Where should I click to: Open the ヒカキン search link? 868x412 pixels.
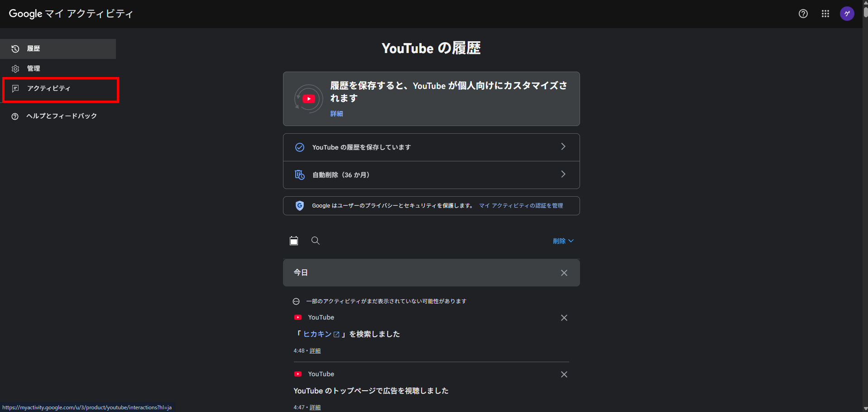click(317, 334)
